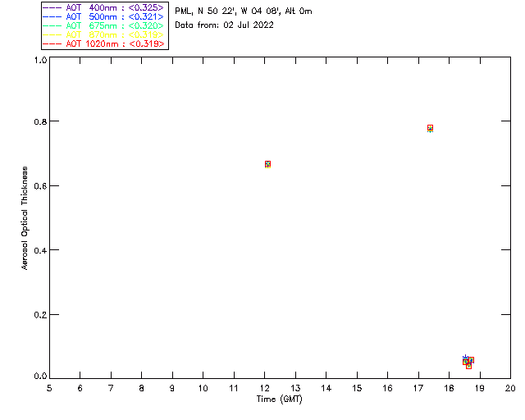This screenshot has width=525, height=420.
Task: Click x-axis tick label 14
Action: pyautogui.click(x=326, y=388)
